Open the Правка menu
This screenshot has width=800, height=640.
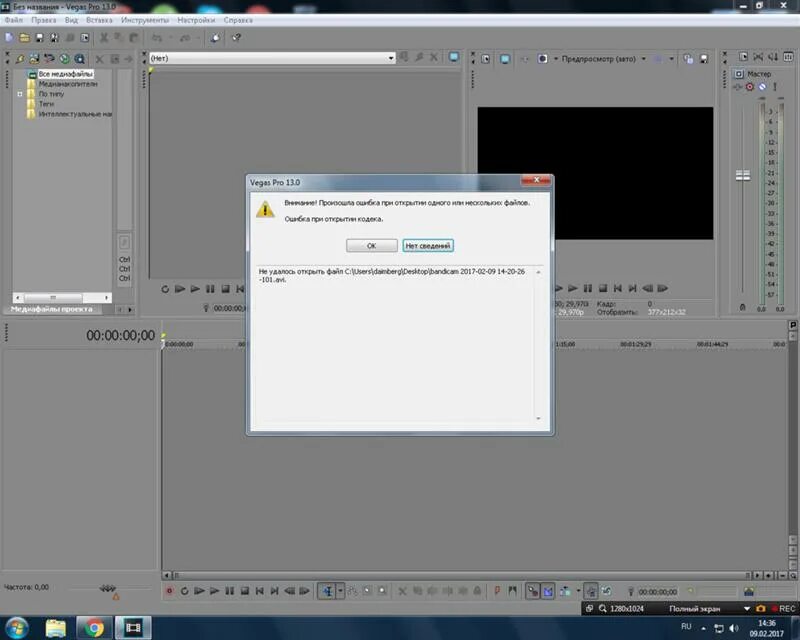click(43, 20)
